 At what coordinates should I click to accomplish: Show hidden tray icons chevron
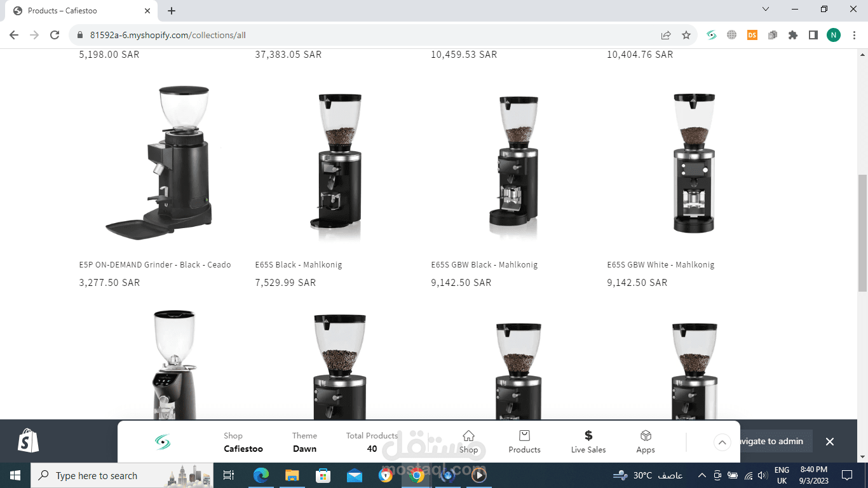point(702,475)
